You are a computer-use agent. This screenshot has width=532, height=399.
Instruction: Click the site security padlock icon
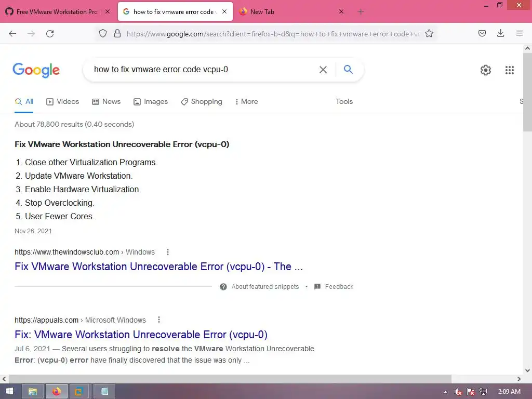point(117,34)
